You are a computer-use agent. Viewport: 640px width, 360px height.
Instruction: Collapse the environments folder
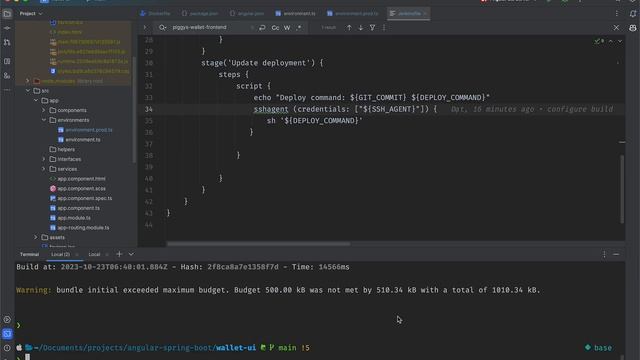click(44, 120)
